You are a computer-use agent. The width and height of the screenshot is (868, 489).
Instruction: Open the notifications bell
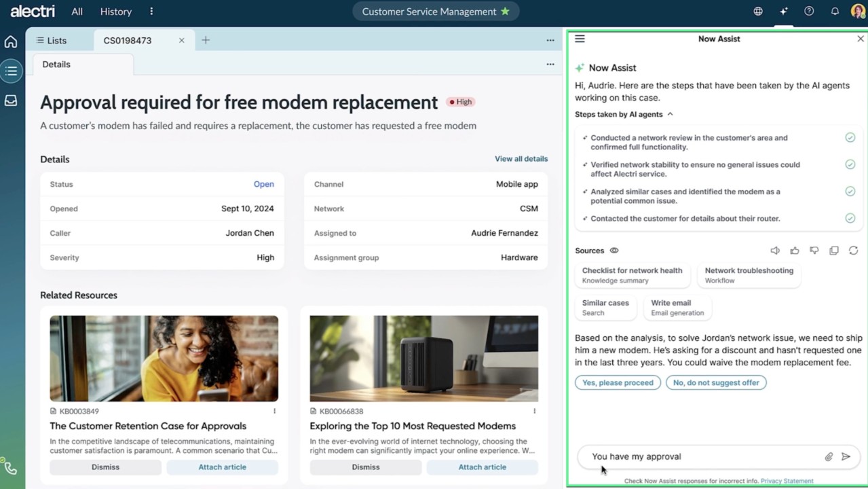[835, 12]
